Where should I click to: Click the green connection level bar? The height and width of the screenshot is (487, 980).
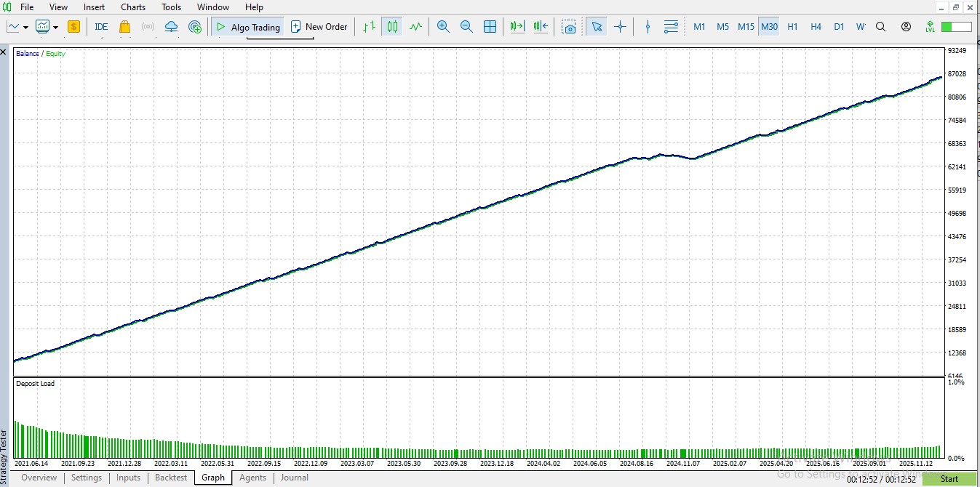click(x=956, y=27)
